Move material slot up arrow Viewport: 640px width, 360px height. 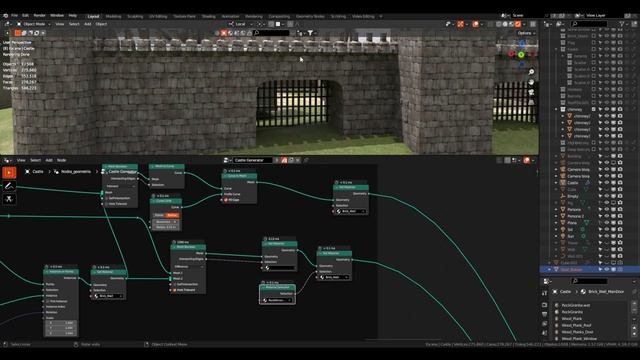click(634, 328)
